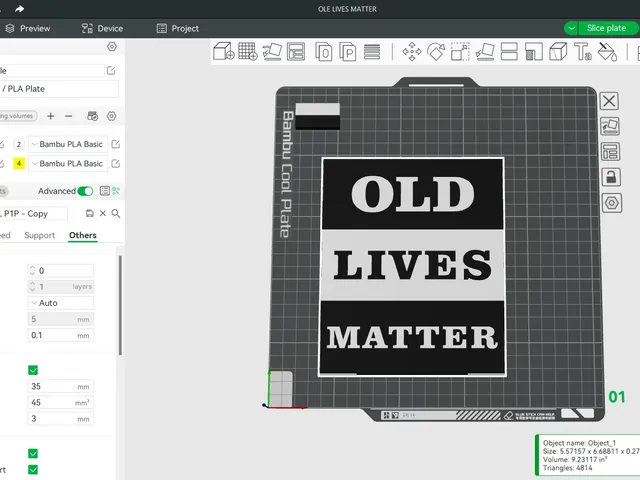The height and width of the screenshot is (480, 640).
Task: Edit filament 2 preset icon
Action: coord(116,144)
